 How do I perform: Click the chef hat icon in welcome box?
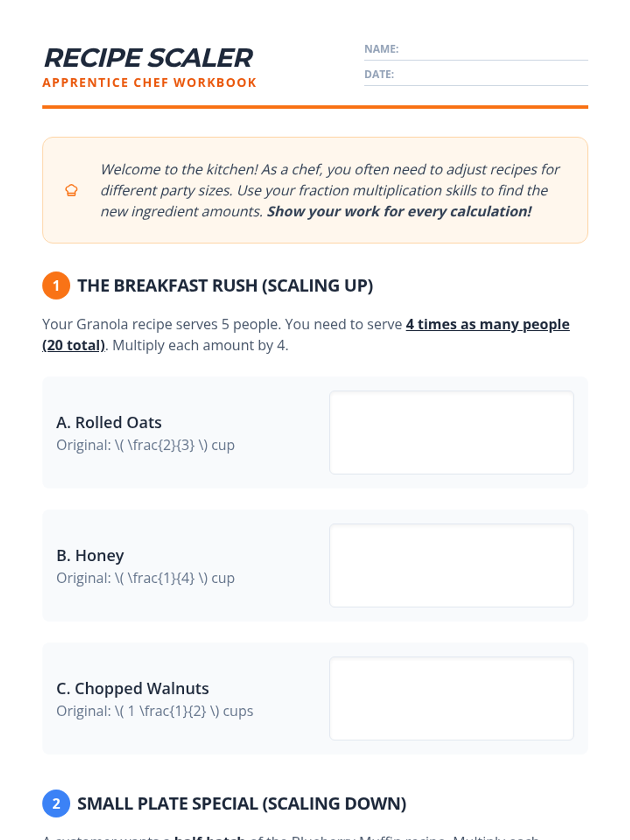[71, 191]
